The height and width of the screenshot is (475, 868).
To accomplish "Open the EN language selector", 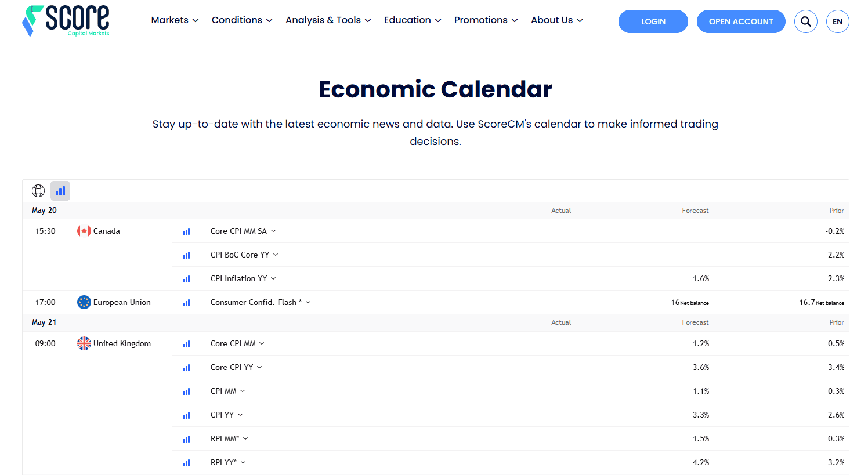I will [838, 21].
